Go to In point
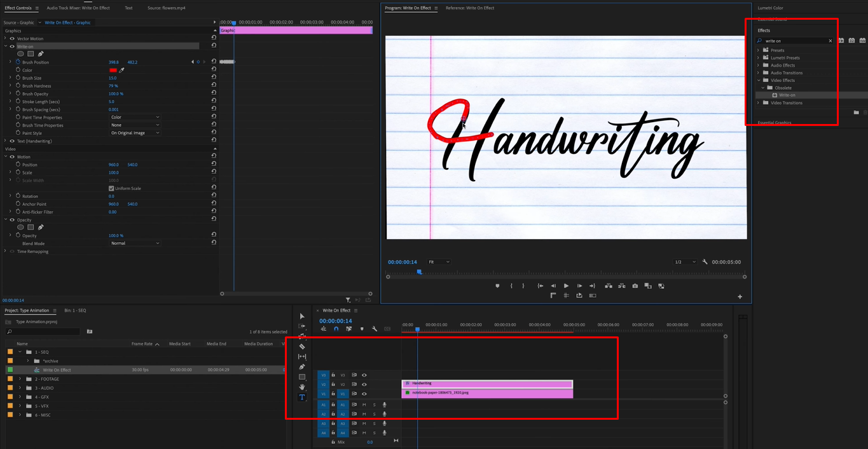This screenshot has height=449, width=868. pyautogui.click(x=540, y=286)
